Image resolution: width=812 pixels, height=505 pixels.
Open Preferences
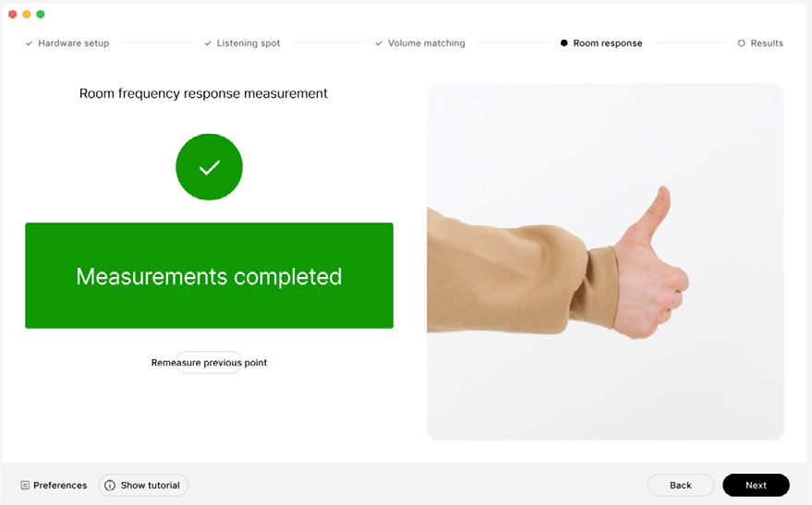tap(54, 486)
